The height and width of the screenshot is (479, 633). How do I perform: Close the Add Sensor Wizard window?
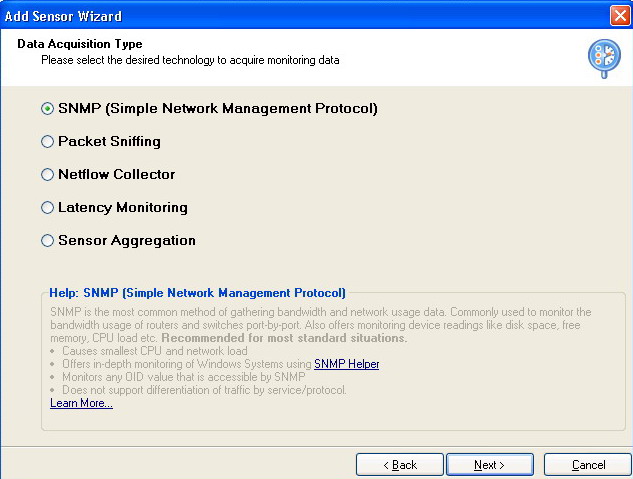[x=620, y=16]
